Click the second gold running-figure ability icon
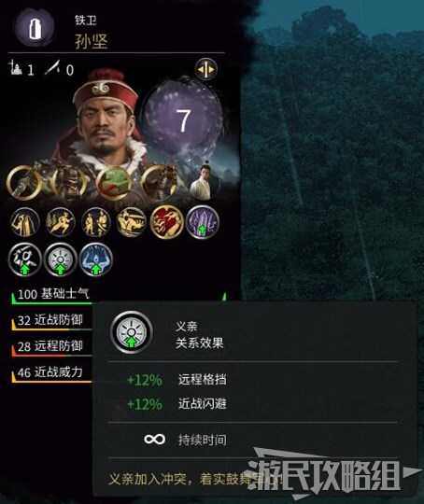 tap(60, 222)
